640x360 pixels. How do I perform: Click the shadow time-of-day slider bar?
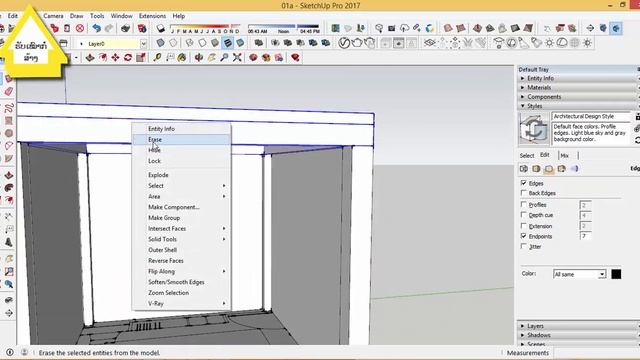pos(283,27)
